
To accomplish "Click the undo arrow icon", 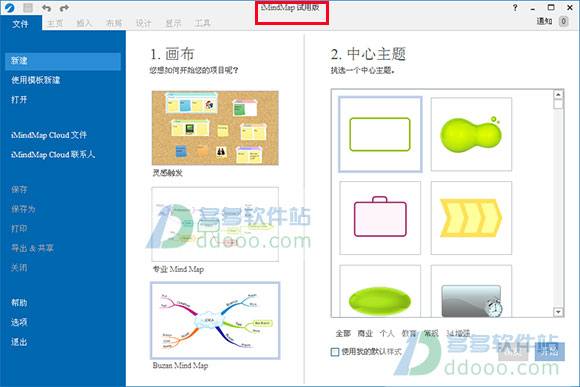I will point(46,8).
